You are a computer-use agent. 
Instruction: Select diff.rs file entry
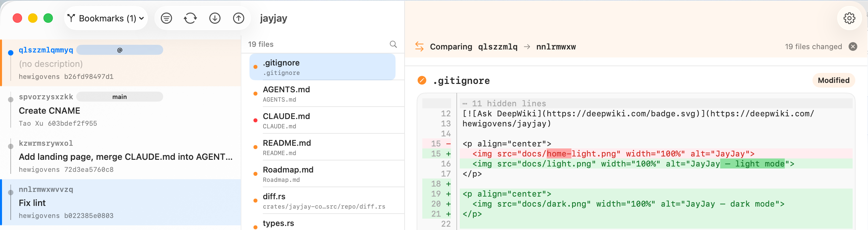coord(323,201)
